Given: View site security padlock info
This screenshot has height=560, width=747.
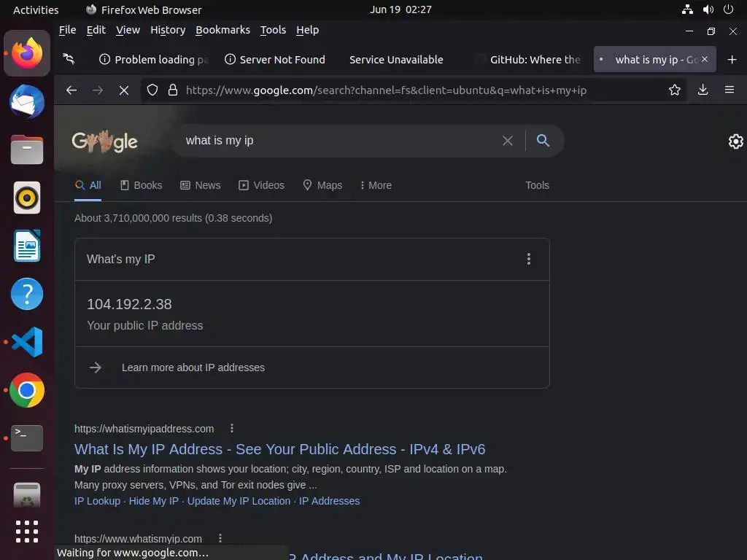Looking at the screenshot, I should coord(173,90).
